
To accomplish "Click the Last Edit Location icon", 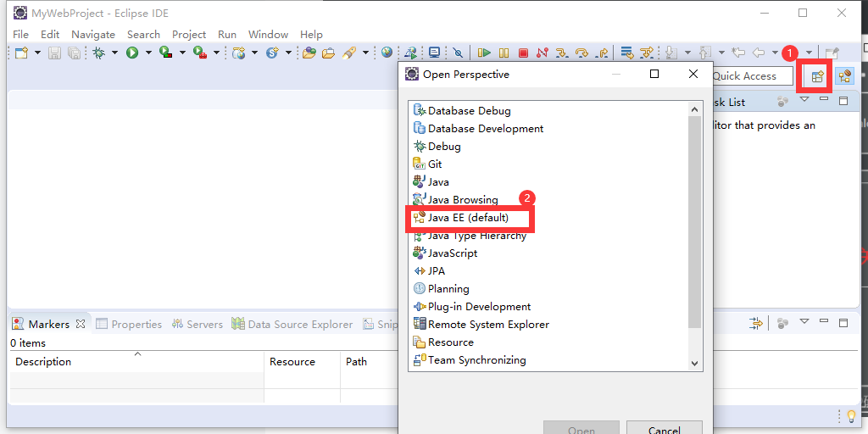I will pyautogui.click(x=738, y=53).
